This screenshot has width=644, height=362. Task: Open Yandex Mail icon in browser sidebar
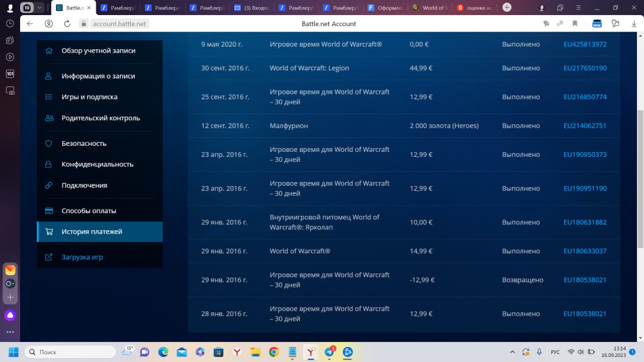tap(10, 270)
